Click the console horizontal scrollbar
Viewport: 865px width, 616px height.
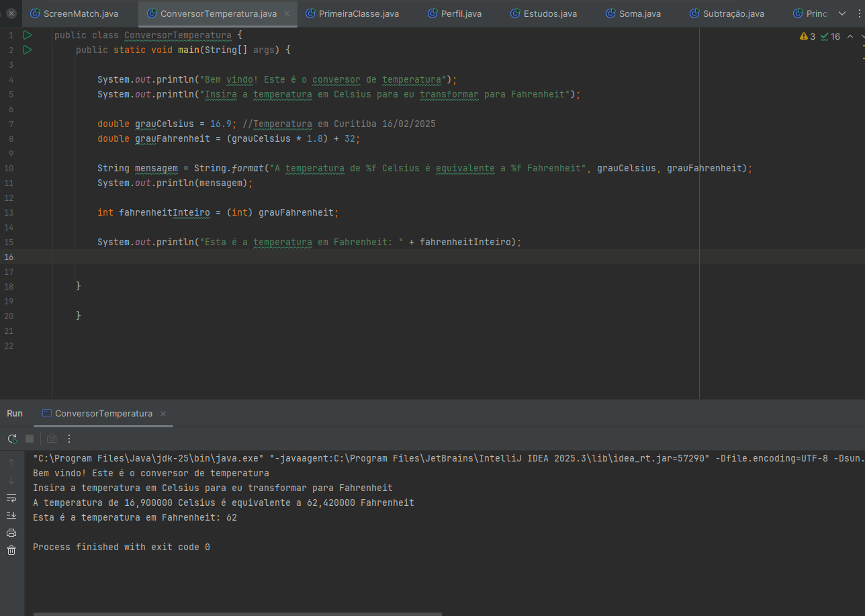237,613
